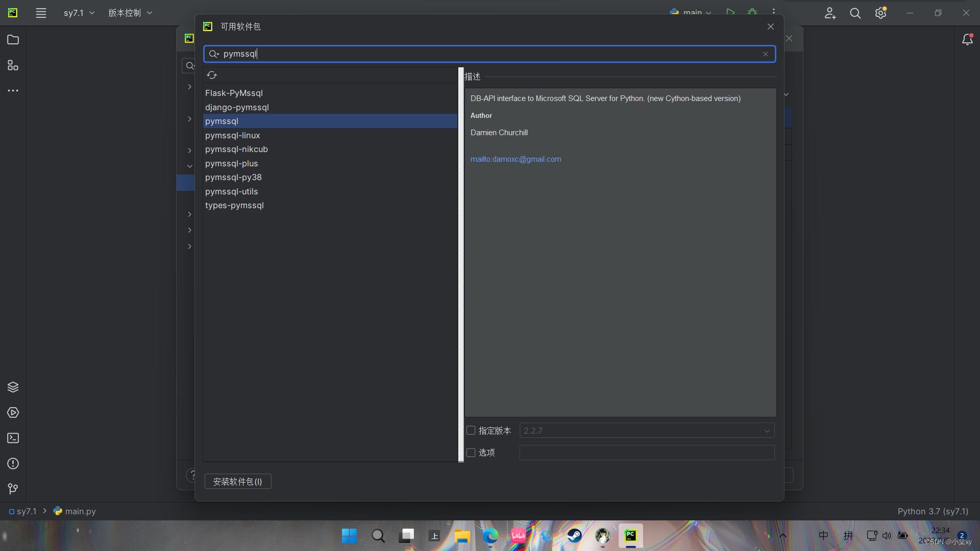The height and width of the screenshot is (551, 980).
Task: Click the Run green play icon
Action: (730, 11)
